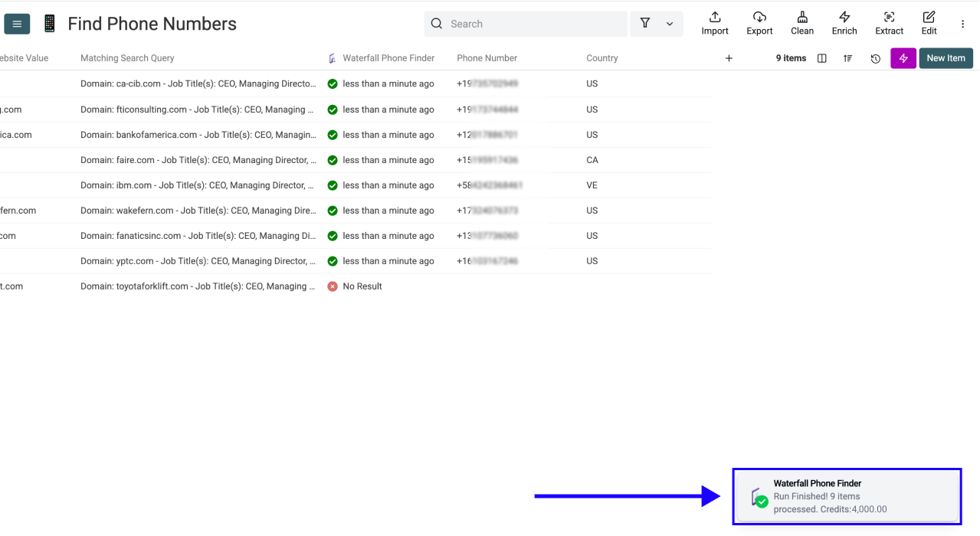Screen dimensions: 980x536
Task: Open the Extract tool
Action: pyautogui.click(x=889, y=18)
